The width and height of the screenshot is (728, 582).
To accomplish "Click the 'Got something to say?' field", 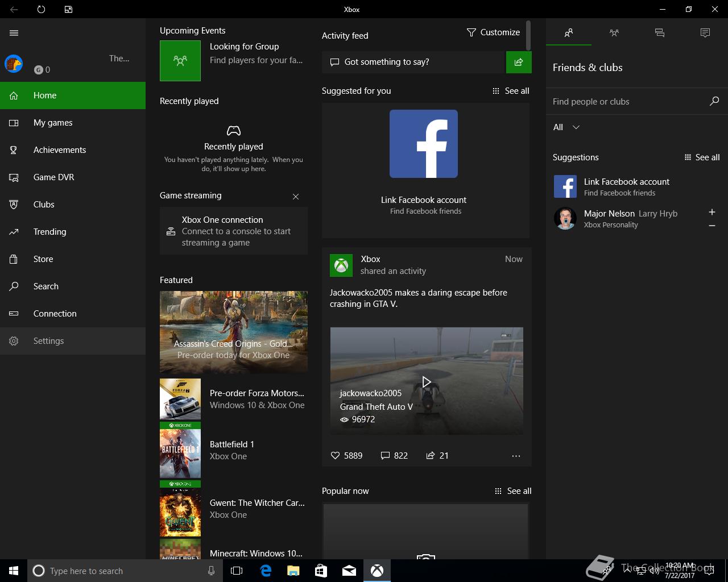I will click(414, 62).
